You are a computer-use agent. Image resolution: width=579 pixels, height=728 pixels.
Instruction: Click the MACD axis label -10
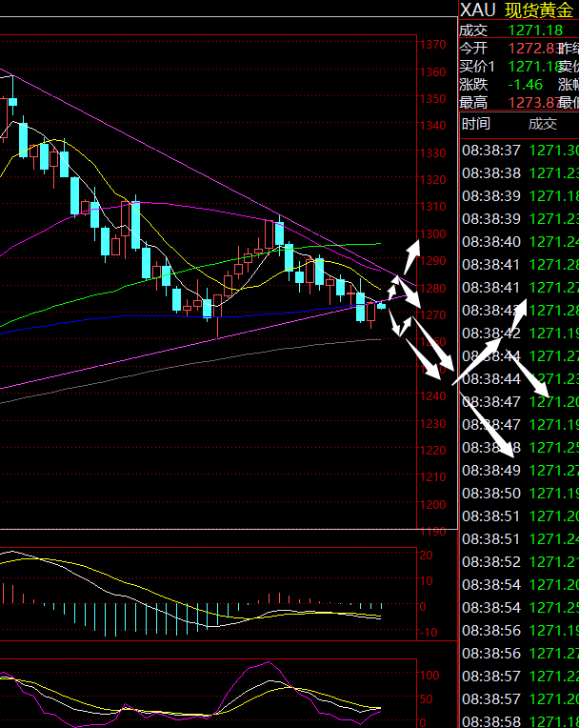click(427, 633)
